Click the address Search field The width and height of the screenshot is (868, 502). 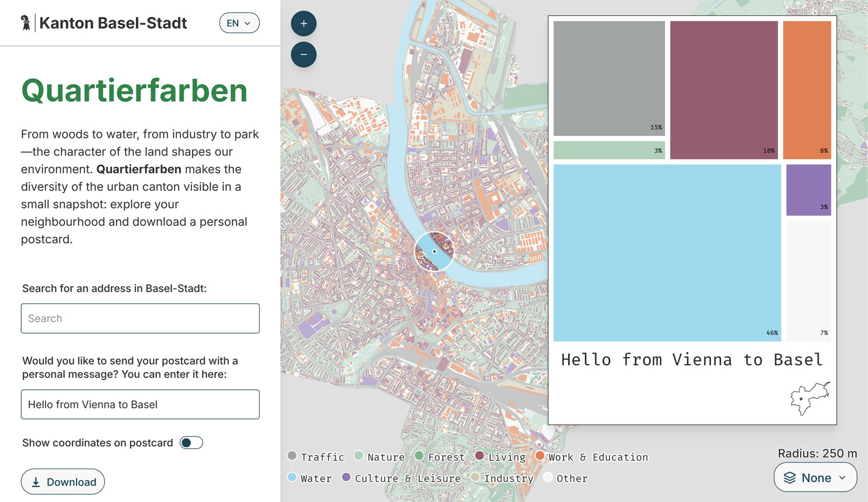tap(140, 318)
